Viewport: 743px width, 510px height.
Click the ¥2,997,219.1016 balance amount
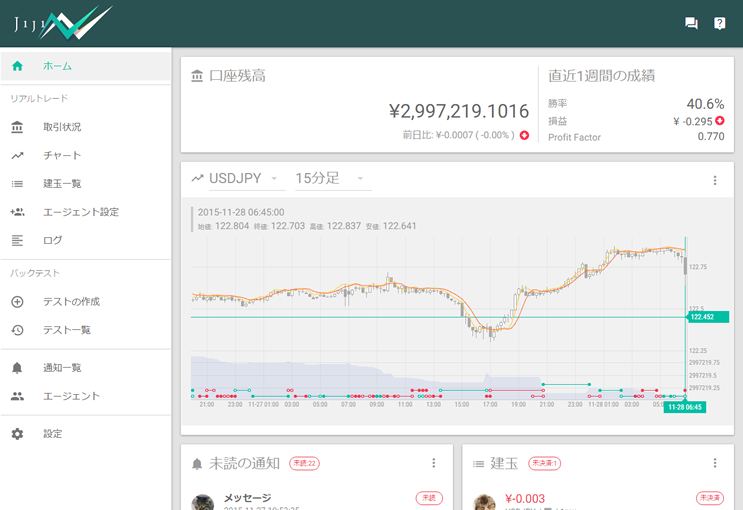tap(459, 111)
